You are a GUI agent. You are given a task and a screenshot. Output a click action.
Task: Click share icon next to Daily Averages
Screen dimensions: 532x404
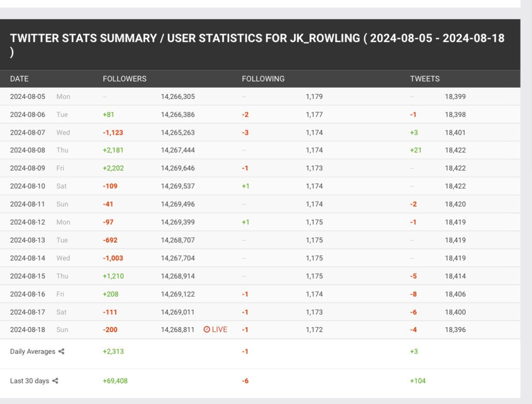(61, 352)
